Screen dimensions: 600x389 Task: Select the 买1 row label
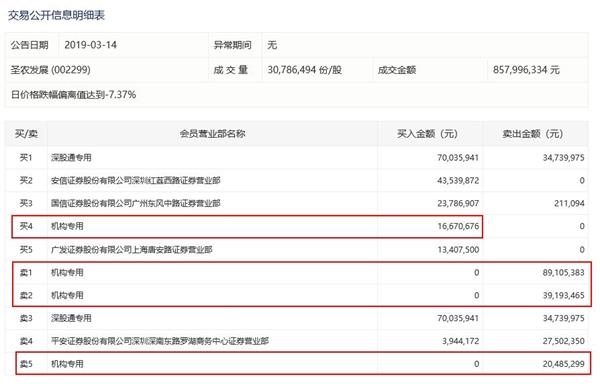[26, 158]
